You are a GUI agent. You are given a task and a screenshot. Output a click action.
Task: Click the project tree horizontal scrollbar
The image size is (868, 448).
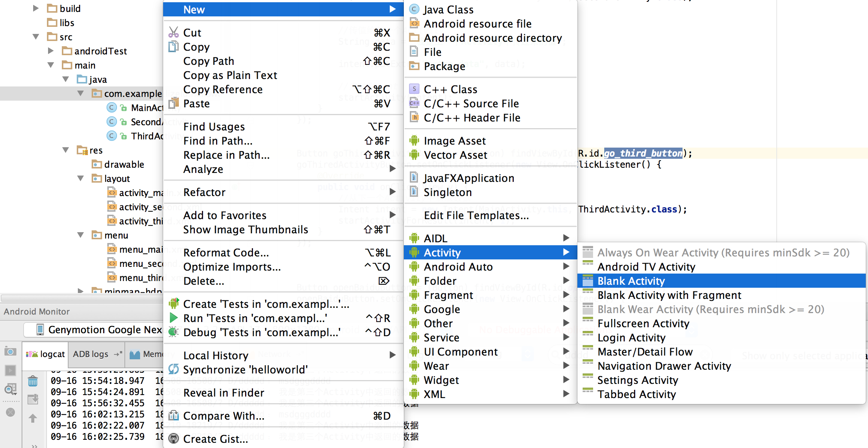click(x=81, y=298)
